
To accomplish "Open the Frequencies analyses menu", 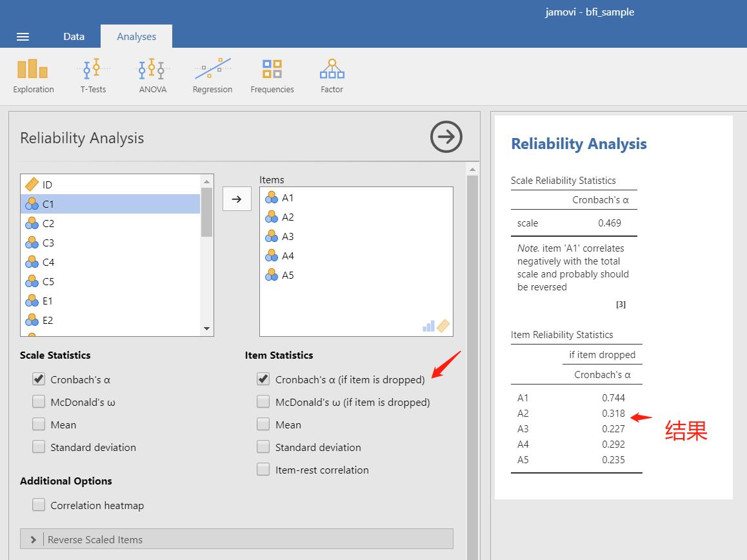I will point(272,75).
